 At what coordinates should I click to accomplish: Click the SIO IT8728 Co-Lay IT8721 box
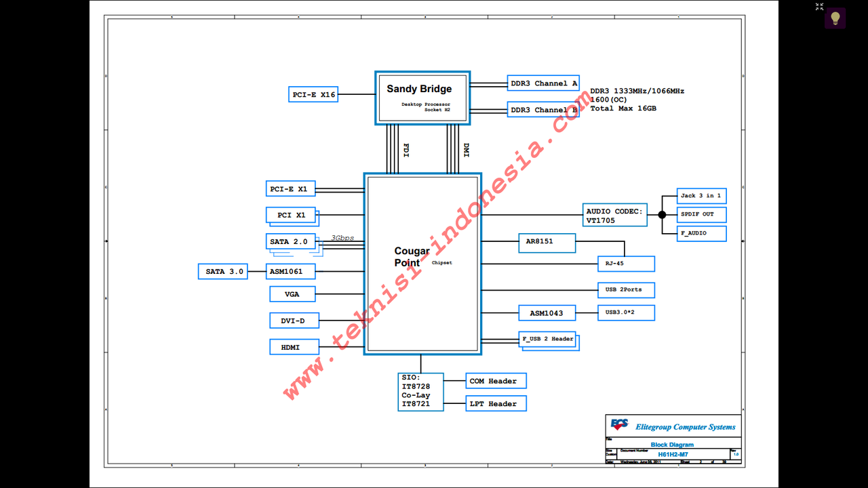coord(420,392)
